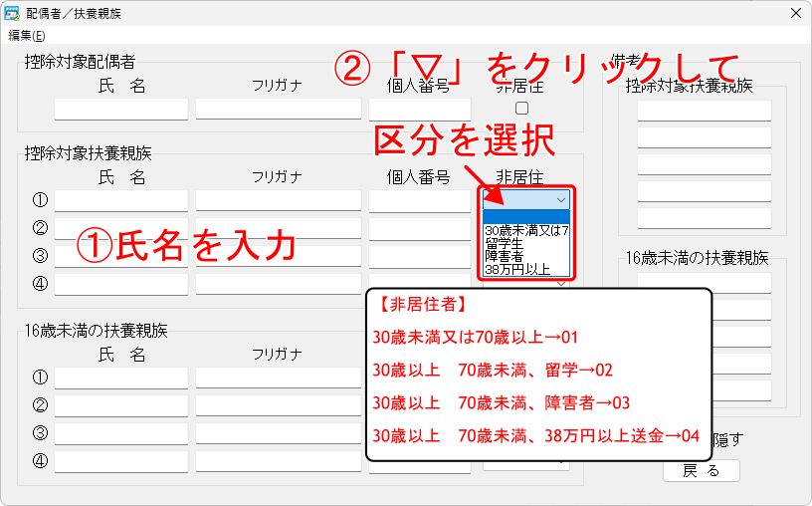Click フリガナ field in 16歳未満 row ④
The image size is (812, 506).
point(278,461)
